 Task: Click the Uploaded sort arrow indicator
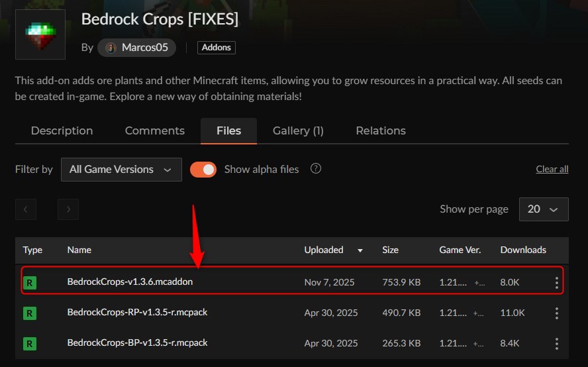click(360, 250)
